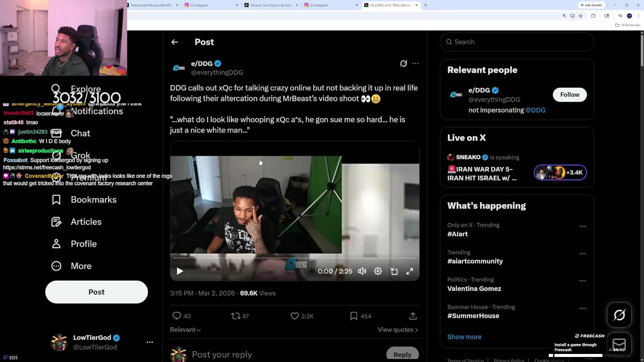644x362 pixels.
Task: Go to Profile in the sidebar
Action: tap(74, 244)
